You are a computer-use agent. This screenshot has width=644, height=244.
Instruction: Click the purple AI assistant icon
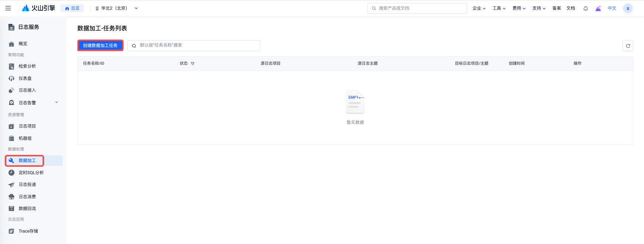pos(598,8)
